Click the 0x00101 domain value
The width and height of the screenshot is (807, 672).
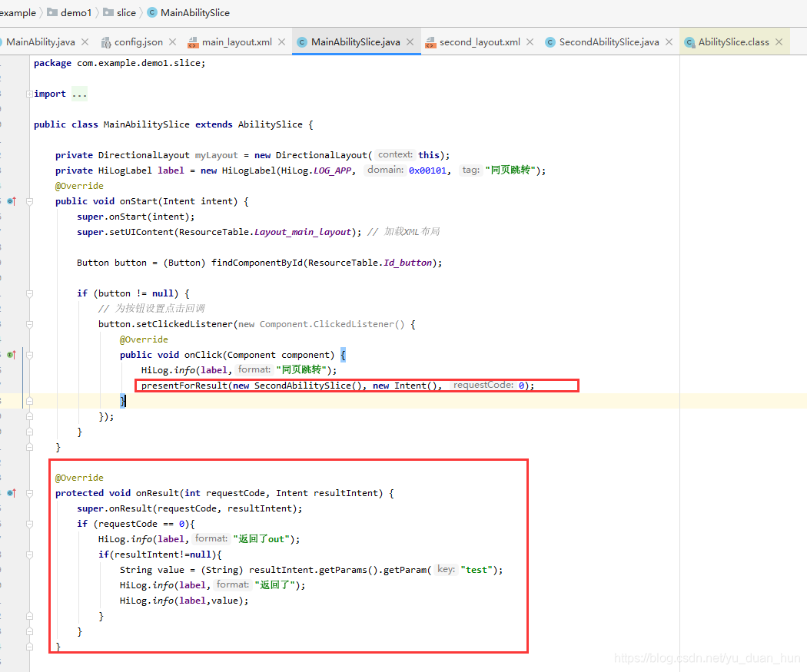(427, 170)
